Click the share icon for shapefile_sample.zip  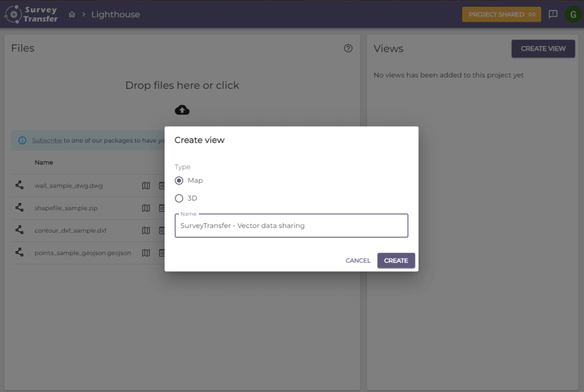[19, 208]
